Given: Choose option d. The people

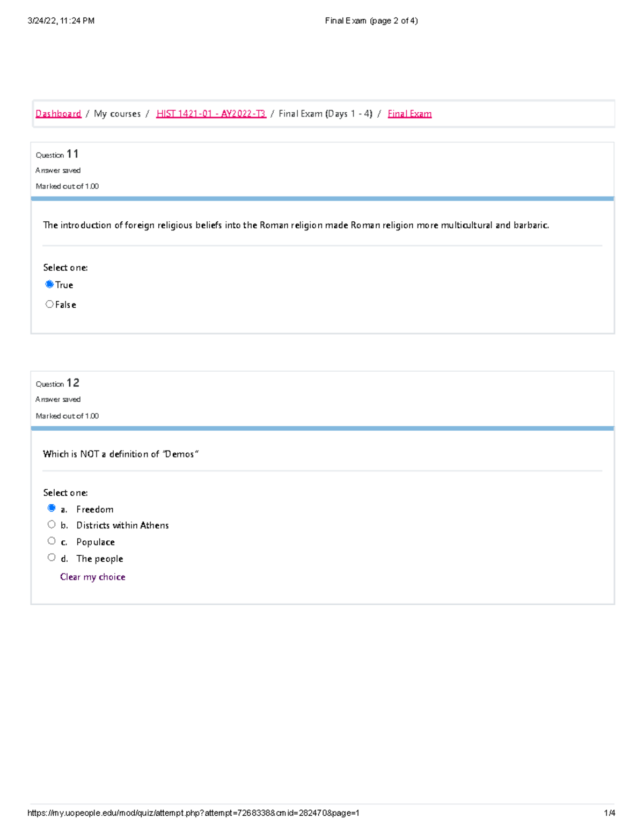Looking at the screenshot, I should pos(52,557).
